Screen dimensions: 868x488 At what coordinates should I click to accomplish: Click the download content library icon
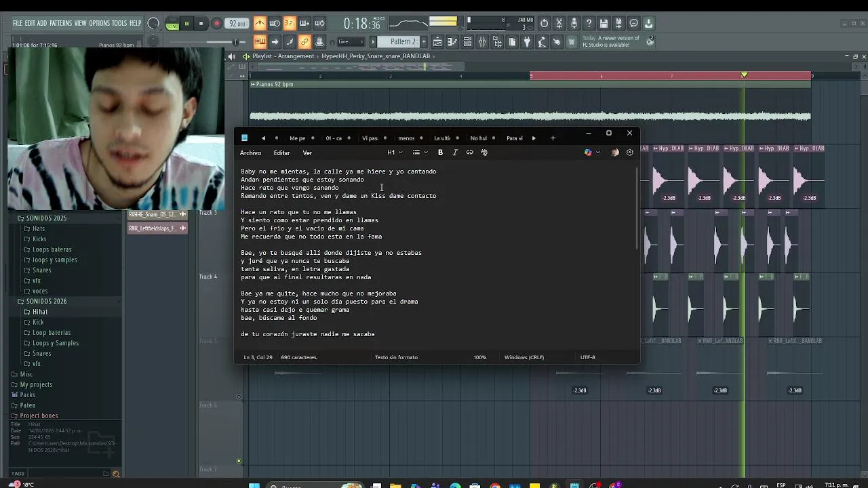point(648,24)
